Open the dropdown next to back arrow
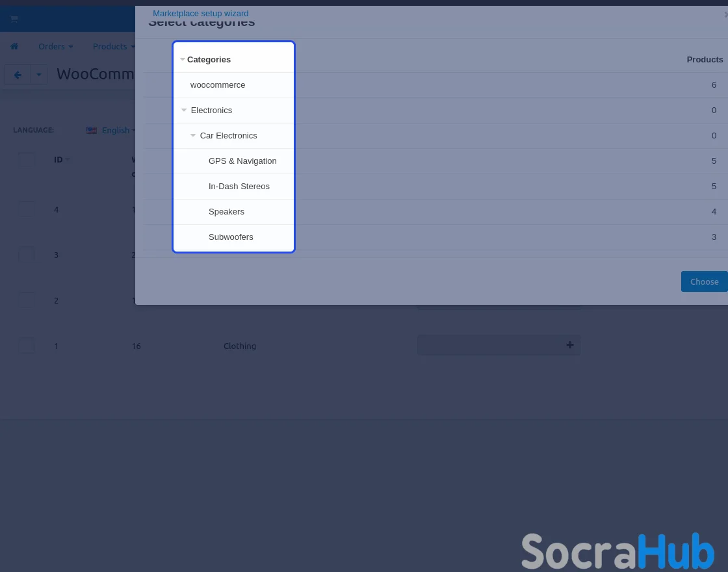 point(39,75)
